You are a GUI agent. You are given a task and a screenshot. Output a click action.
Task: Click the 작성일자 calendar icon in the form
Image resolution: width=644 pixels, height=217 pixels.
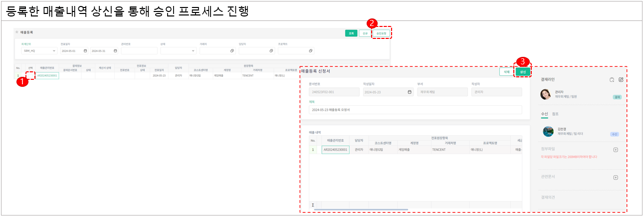pos(410,92)
